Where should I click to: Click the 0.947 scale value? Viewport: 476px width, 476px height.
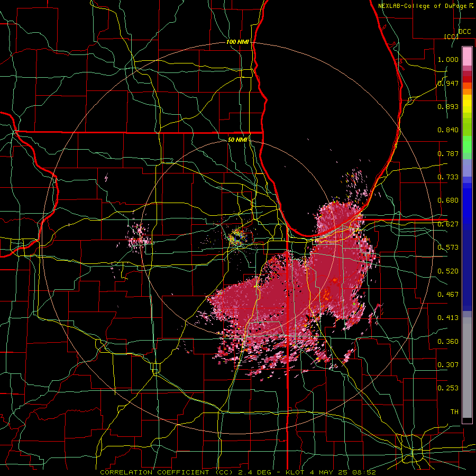click(448, 83)
